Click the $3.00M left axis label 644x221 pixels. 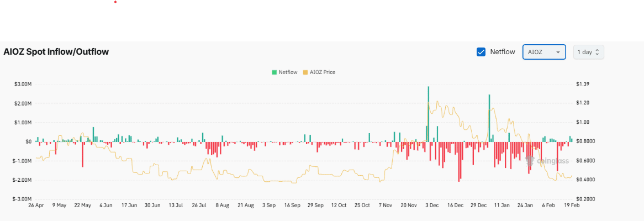[23, 84]
